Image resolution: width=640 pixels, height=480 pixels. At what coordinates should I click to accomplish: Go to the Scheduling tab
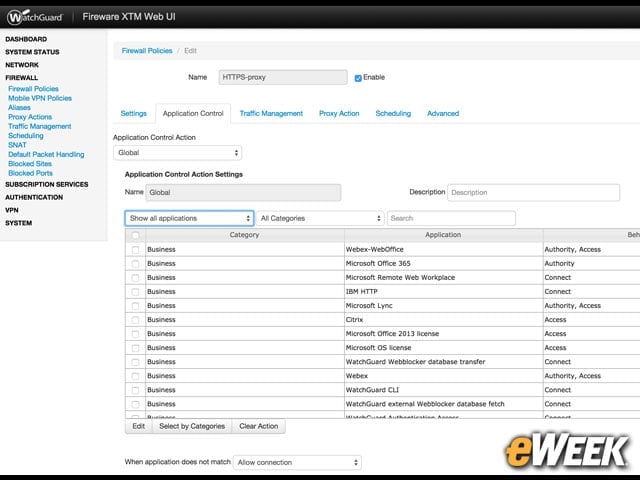coord(393,113)
